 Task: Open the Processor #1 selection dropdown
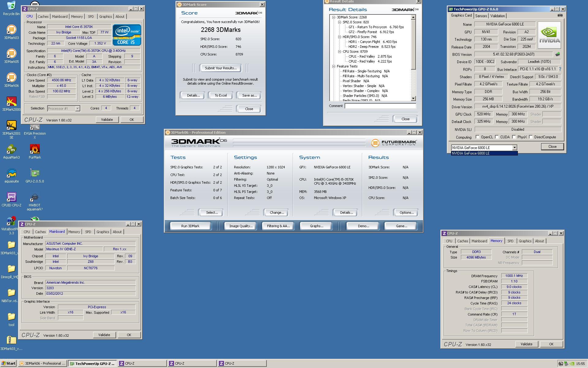pos(77,109)
